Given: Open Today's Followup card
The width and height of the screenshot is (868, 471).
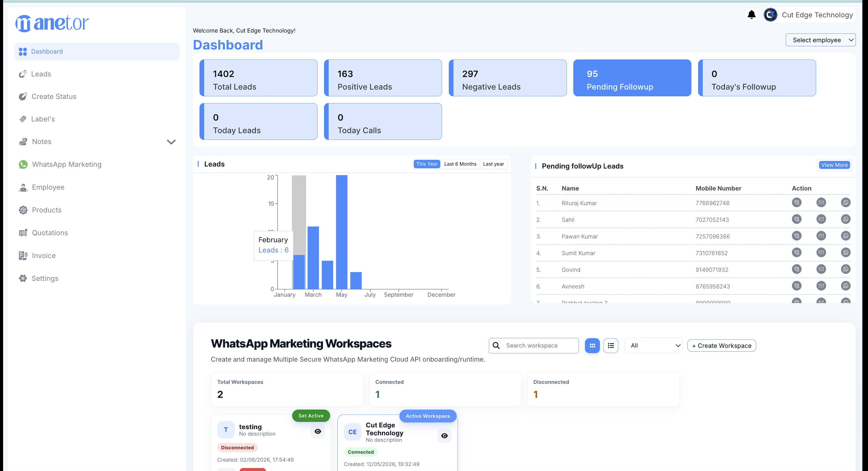Looking at the screenshot, I should [757, 78].
